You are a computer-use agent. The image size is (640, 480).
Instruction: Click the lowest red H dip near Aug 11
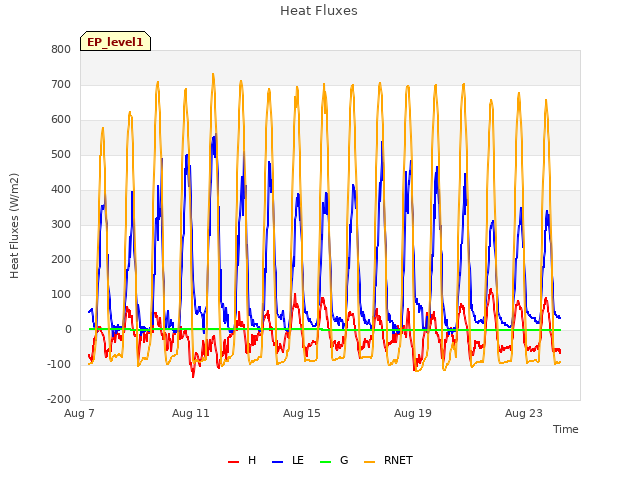[x=193, y=376]
